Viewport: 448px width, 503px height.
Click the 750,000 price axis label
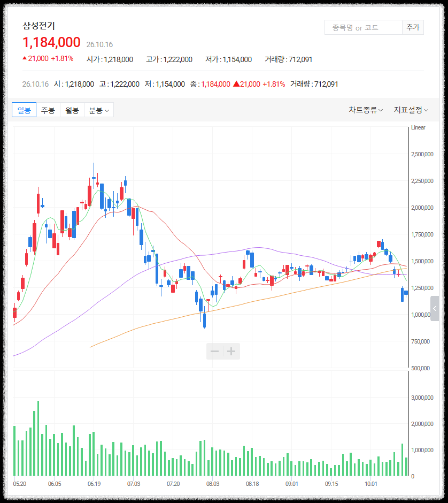420,341
